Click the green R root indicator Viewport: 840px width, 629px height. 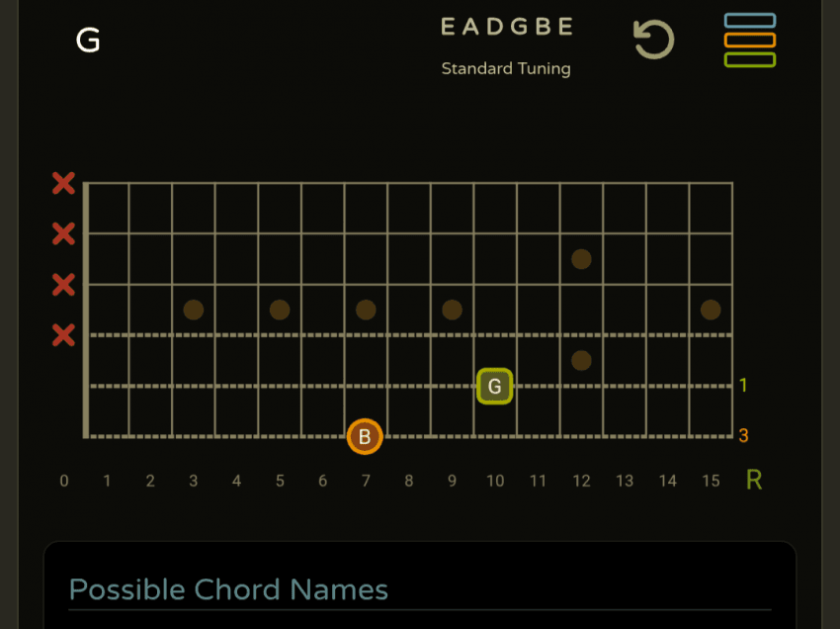click(x=754, y=481)
